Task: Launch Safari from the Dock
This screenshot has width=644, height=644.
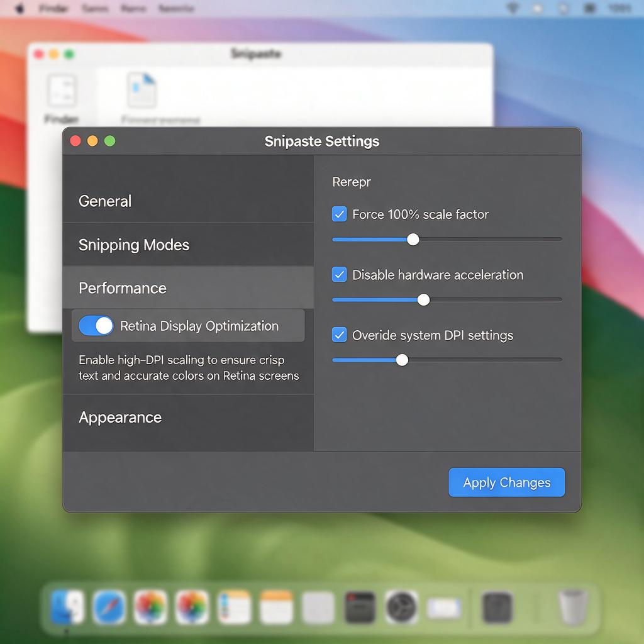Action: [x=109, y=607]
